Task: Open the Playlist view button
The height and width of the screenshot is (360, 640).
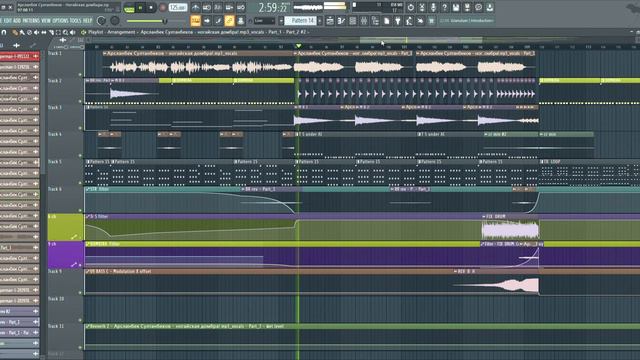Action: click(330, 20)
